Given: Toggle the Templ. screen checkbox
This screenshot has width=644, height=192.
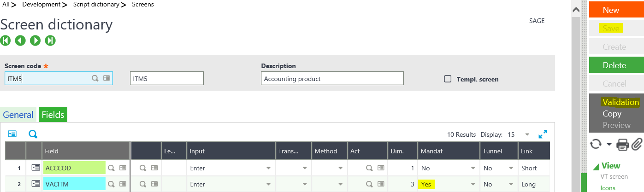Looking at the screenshot, I should click(447, 79).
